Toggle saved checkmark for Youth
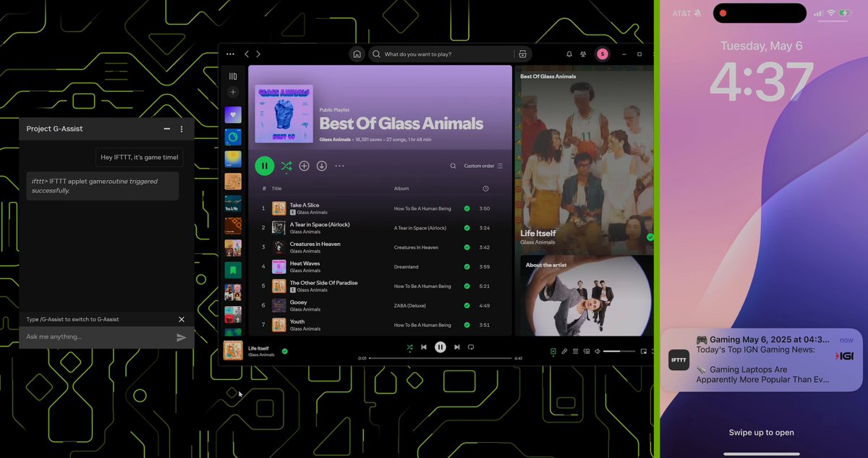 click(467, 325)
